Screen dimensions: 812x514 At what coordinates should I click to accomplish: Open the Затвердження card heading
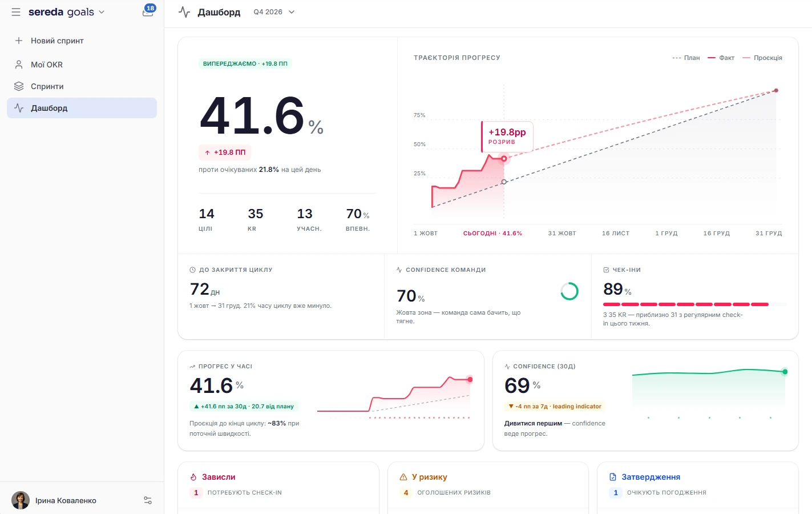(x=651, y=477)
